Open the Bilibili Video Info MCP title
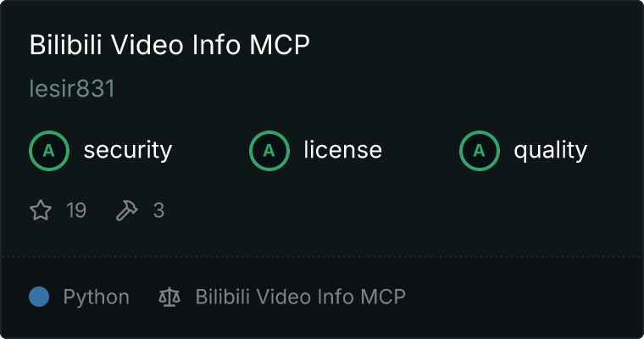This screenshot has height=339, width=644. point(169,44)
